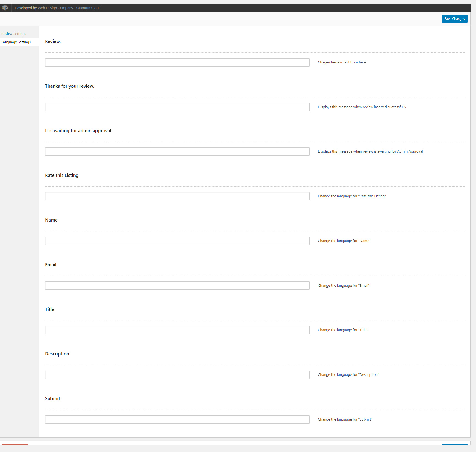The height and width of the screenshot is (452, 476).
Task: Focus the 'Thanks for your review' input field
Action: [177, 107]
